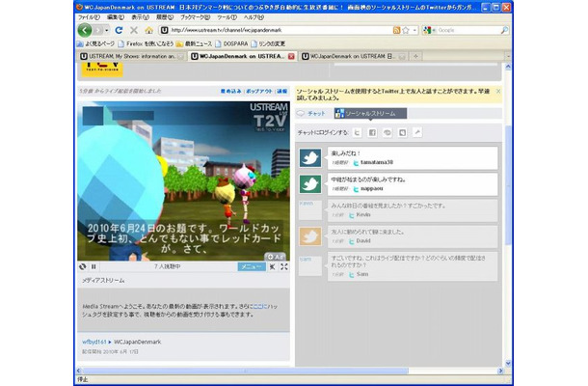Click the fourth chat login service icon
This screenshot has height=386, width=588.
pyautogui.click(x=402, y=132)
